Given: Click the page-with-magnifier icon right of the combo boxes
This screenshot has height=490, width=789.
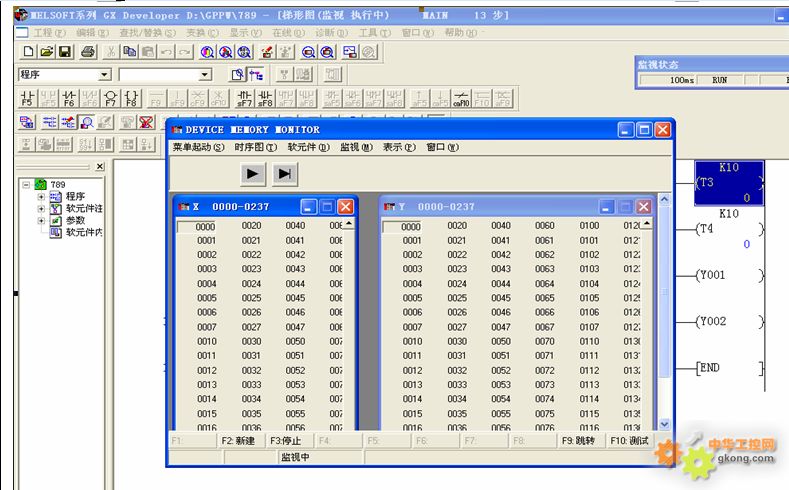Looking at the screenshot, I should (x=237, y=75).
